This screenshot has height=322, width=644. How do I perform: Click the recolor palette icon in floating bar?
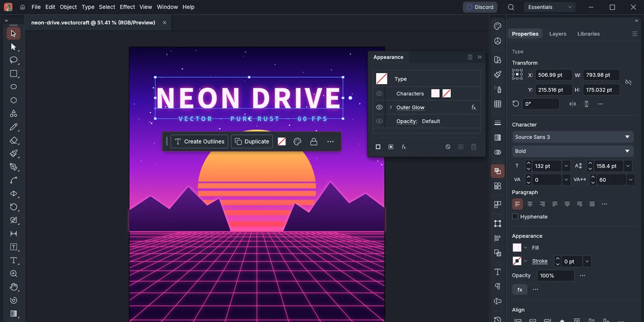[297, 142]
